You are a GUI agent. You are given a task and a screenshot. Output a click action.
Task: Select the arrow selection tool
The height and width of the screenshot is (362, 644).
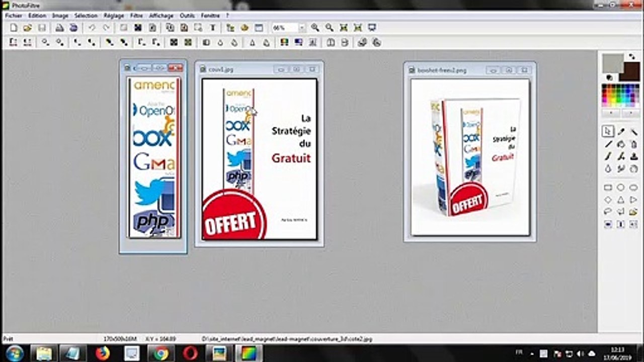click(x=608, y=131)
